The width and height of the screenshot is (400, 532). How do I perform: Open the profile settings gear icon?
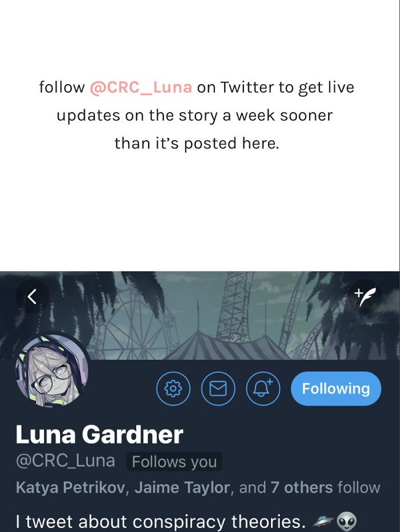click(173, 388)
